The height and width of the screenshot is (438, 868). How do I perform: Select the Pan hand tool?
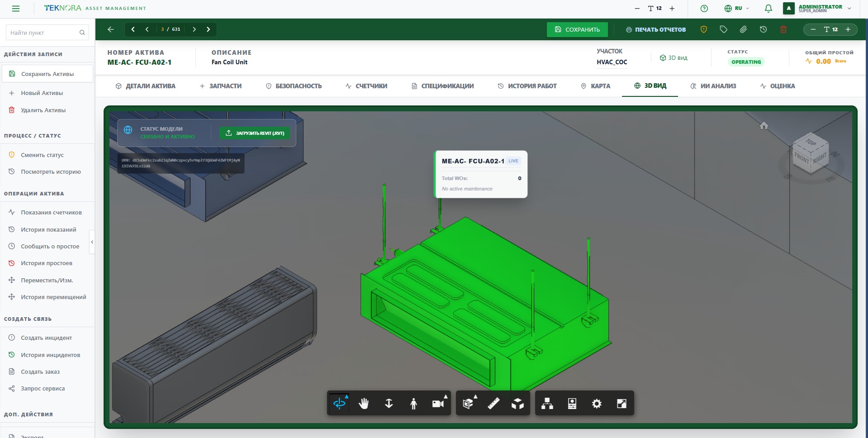click(364, 403)
